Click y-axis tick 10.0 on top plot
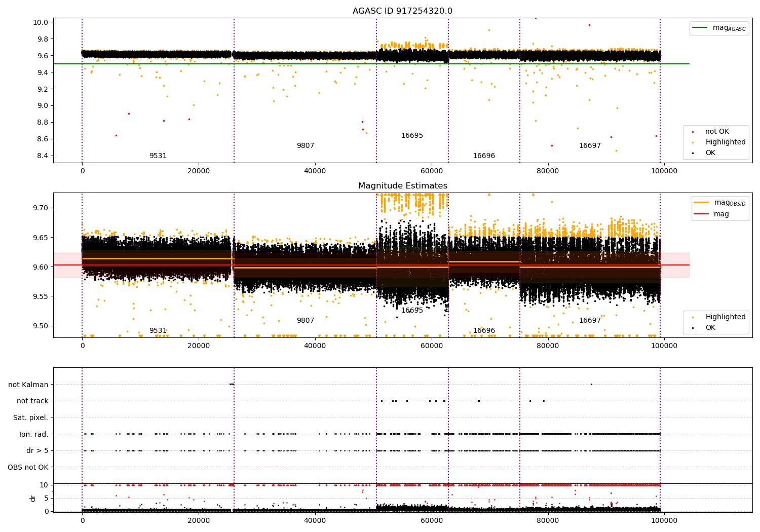 coord(41,22)
